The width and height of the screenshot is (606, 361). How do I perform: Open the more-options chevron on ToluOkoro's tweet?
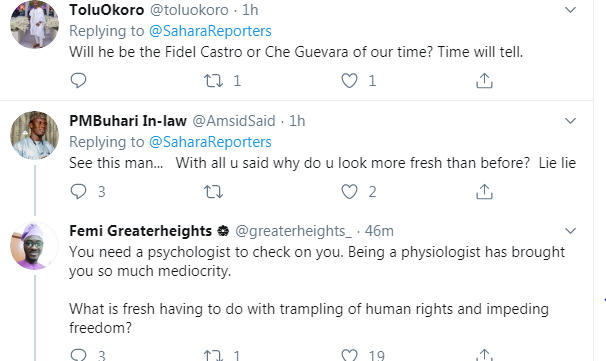click(570, 10)
